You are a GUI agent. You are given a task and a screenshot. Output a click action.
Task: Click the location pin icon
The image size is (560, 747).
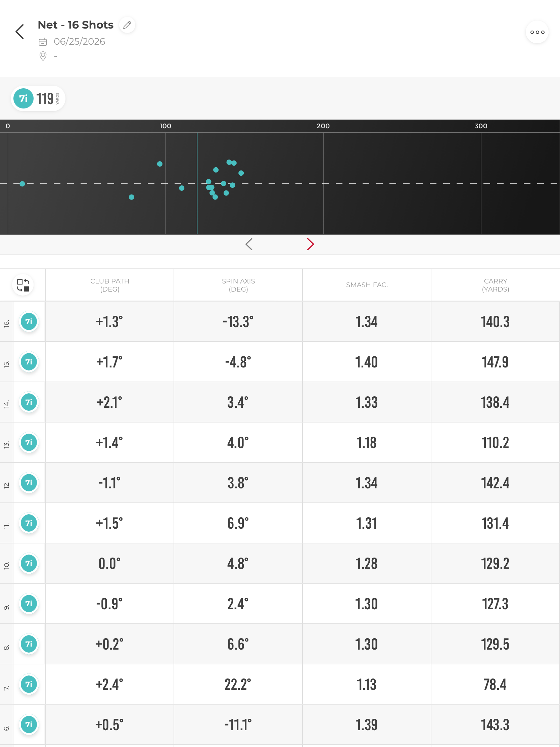pyautogui.click(x=43, y=56)
